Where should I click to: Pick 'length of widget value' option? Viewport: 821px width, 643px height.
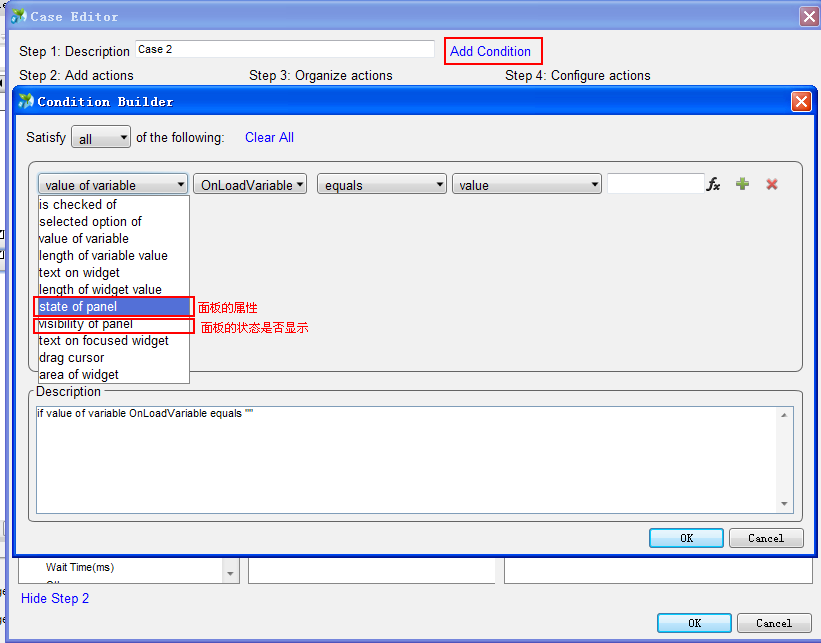pyautogui.click(x=114, y=290)
